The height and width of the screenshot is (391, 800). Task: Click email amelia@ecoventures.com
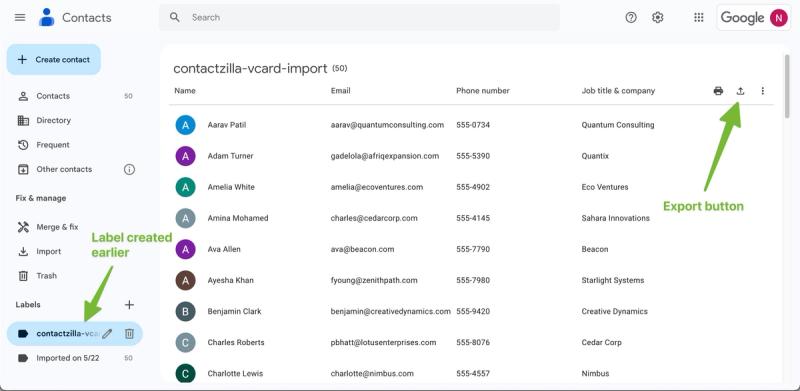(x=377, y=187)
